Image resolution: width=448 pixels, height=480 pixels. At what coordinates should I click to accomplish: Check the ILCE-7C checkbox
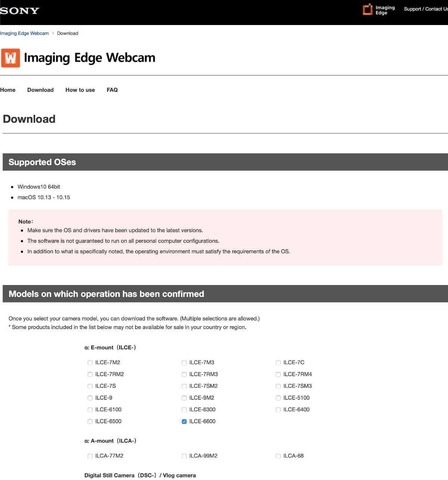[278, 363]
